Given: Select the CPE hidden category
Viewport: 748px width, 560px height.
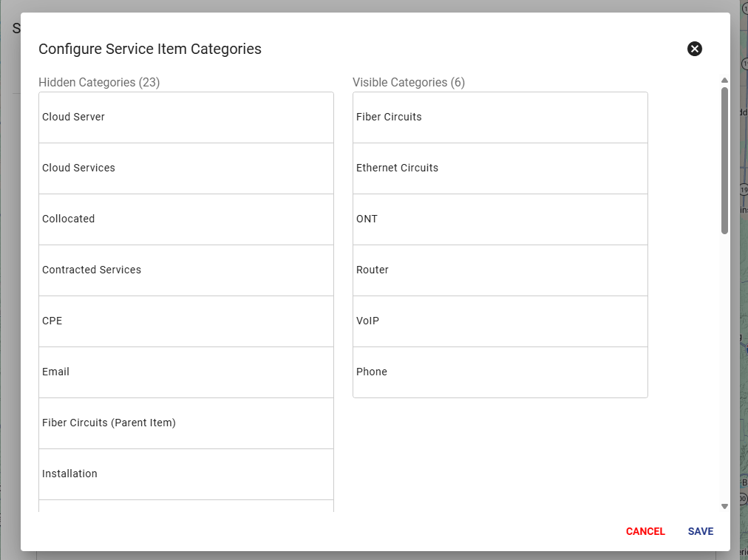Looking at the screenshot, I should click(186, 321).
